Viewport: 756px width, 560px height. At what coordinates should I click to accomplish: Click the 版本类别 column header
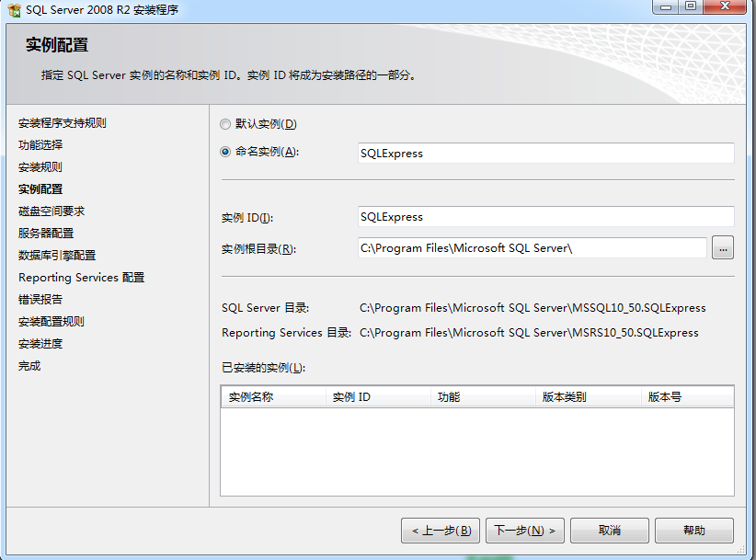point(589,397)
